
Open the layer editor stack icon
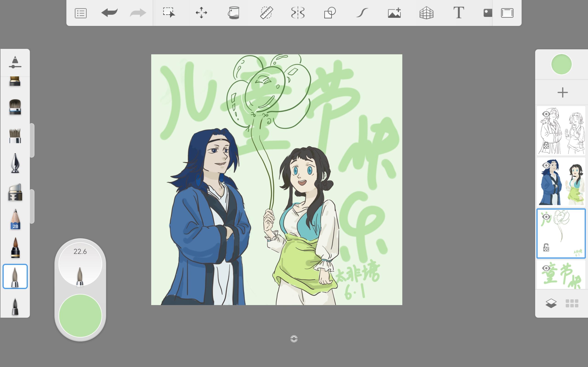tap(551, 303)
